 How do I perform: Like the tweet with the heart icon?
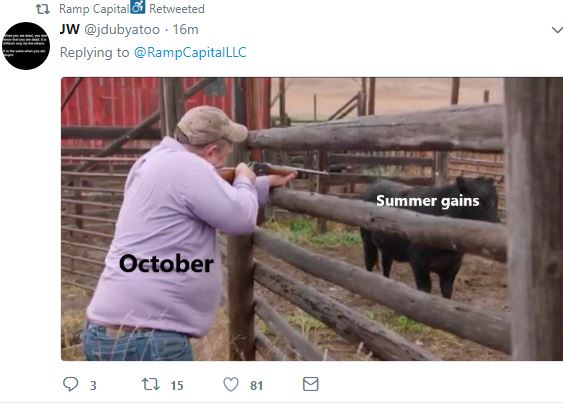(231, 384)
